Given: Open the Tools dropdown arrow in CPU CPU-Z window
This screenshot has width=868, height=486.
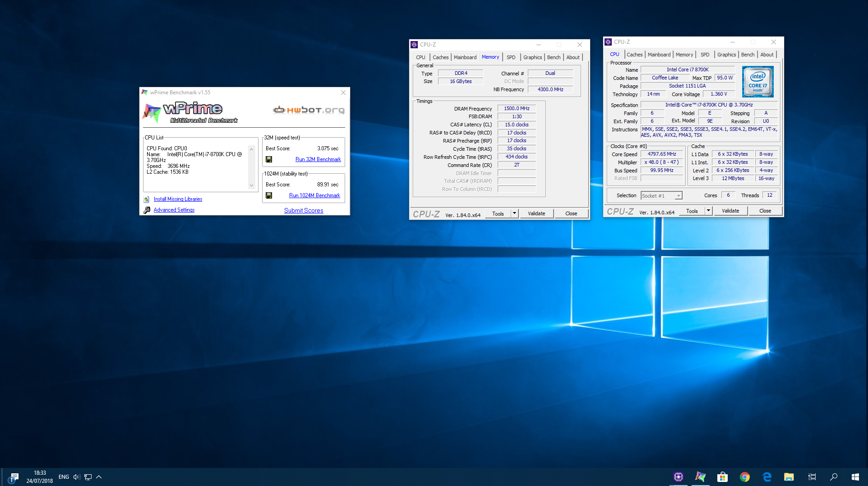Looking at the screenshot, I should [708, 211].
